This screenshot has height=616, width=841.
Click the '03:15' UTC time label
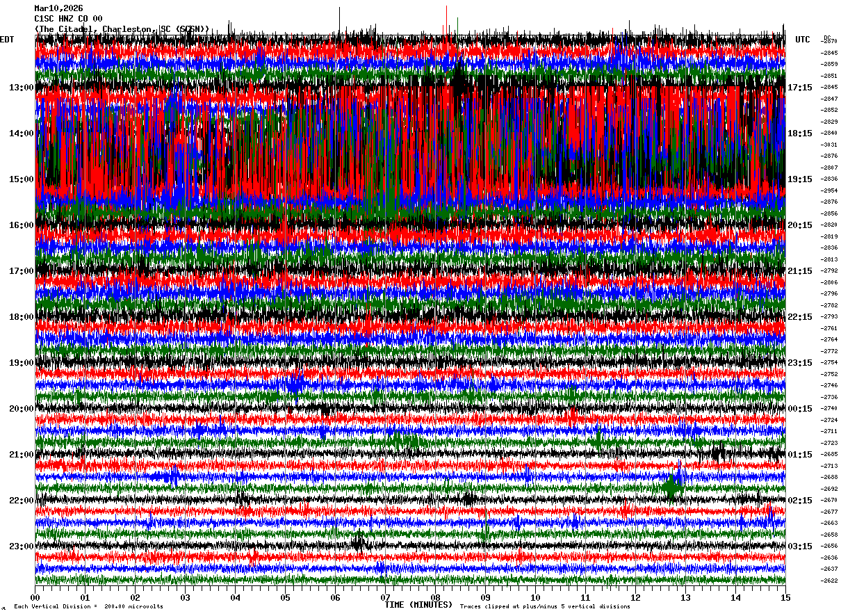pos(799,546)
